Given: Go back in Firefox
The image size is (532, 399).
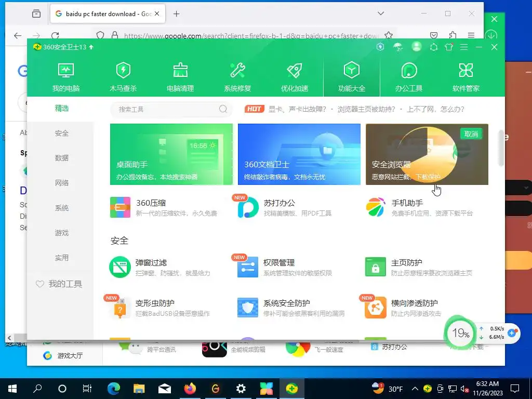Looking at the screenshot, I should (x=18, y=35).
